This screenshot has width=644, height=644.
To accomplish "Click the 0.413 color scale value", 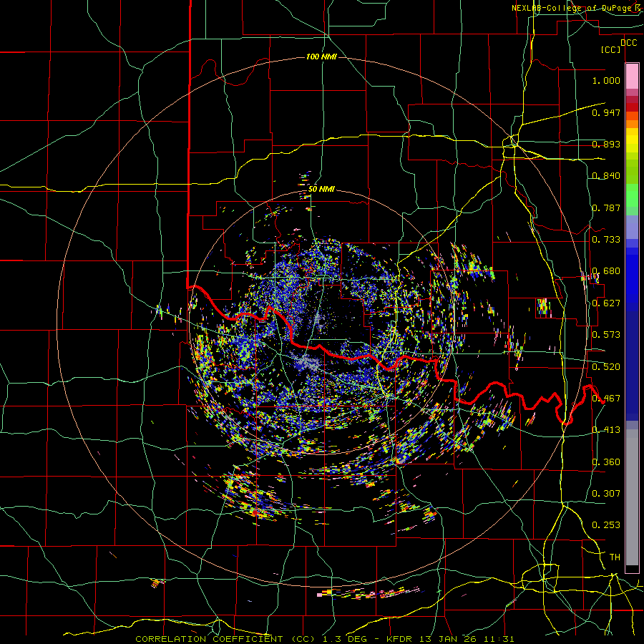I will click(x=606, y=430).
